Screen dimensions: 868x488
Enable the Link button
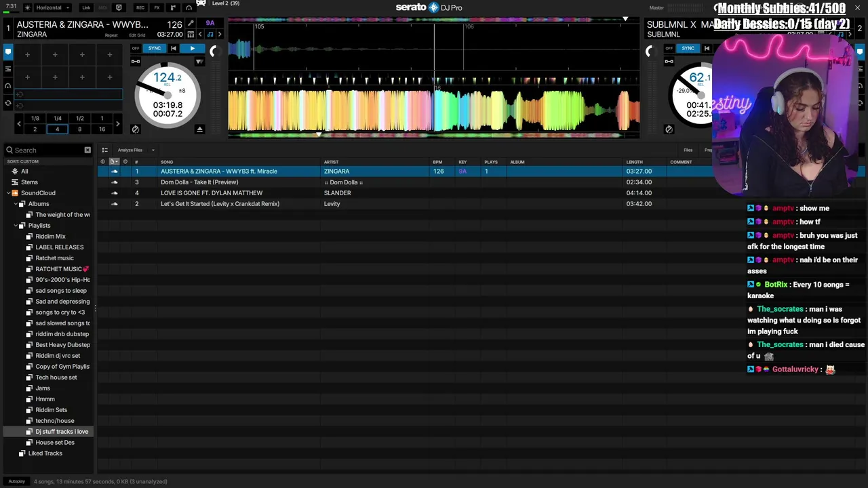click(86, 7)
